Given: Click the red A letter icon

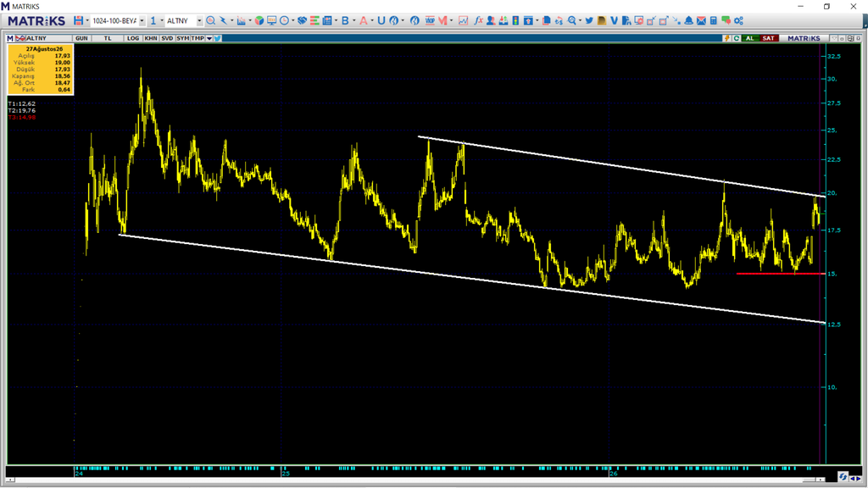Looking at the screenshot, I should point(363,20).
